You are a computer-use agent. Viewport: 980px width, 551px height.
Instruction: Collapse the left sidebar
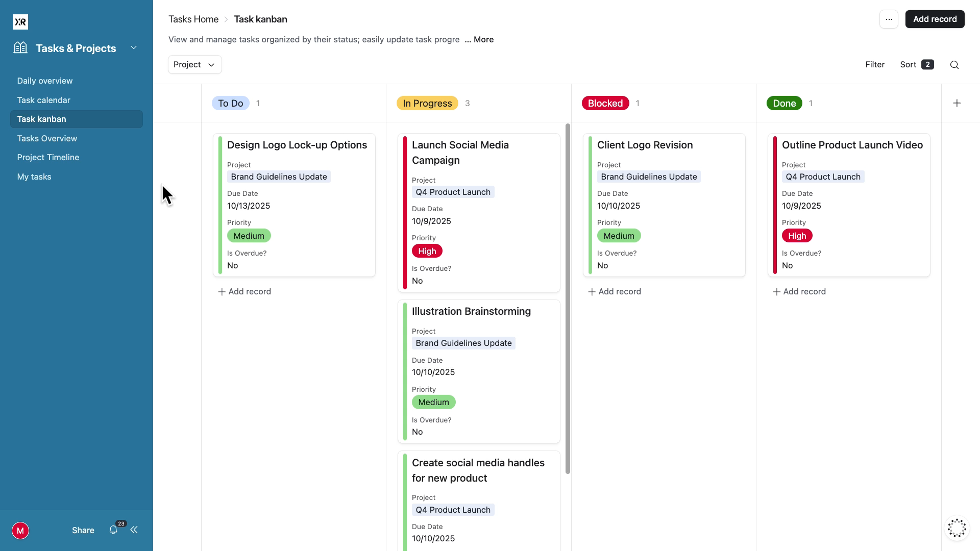pos(134,530)
